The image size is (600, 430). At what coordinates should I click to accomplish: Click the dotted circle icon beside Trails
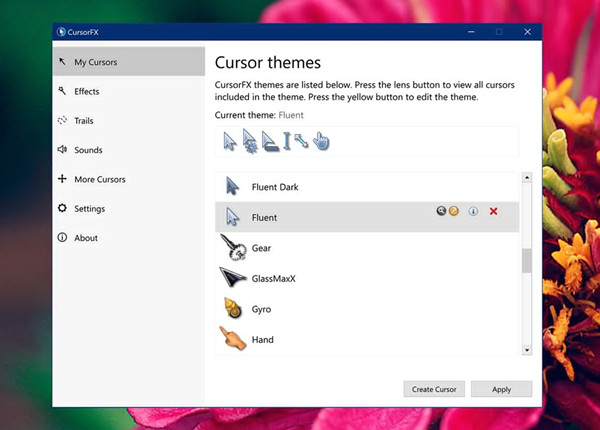(x=62, y=120)
